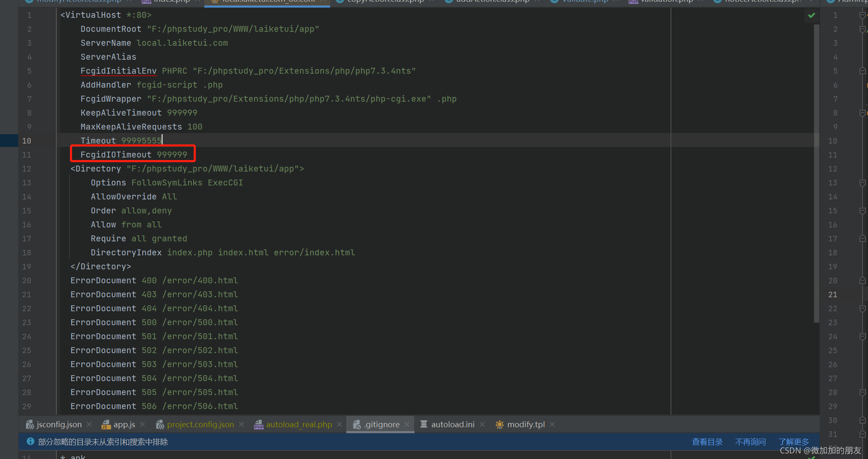Viewport: 868px width, 459px height.
Task: Click the autoload_real.php PHP file icon
Action: (x=259, y=424)
